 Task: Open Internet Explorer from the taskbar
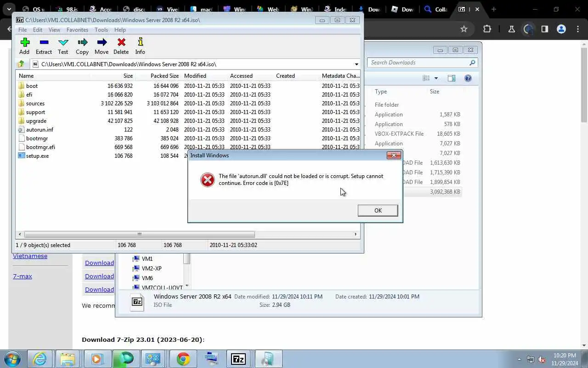[40, 359]
